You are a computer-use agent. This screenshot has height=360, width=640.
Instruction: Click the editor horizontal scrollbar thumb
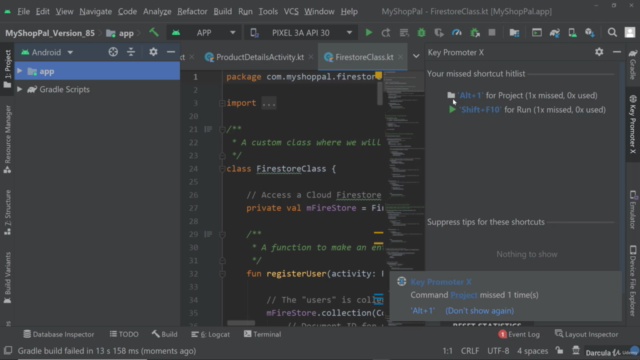click(241, 322)
